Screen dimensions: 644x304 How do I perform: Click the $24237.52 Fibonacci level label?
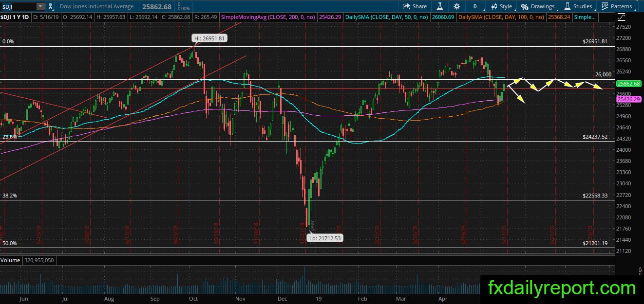pyautogui.click(x=595, y=137)
